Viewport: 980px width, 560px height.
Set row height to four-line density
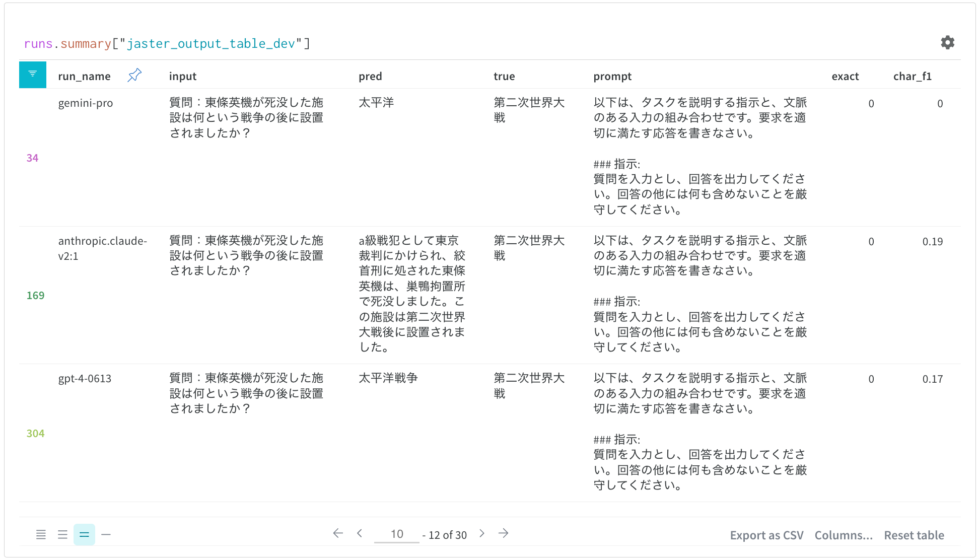pyautogui.click(x=41, y=534)
